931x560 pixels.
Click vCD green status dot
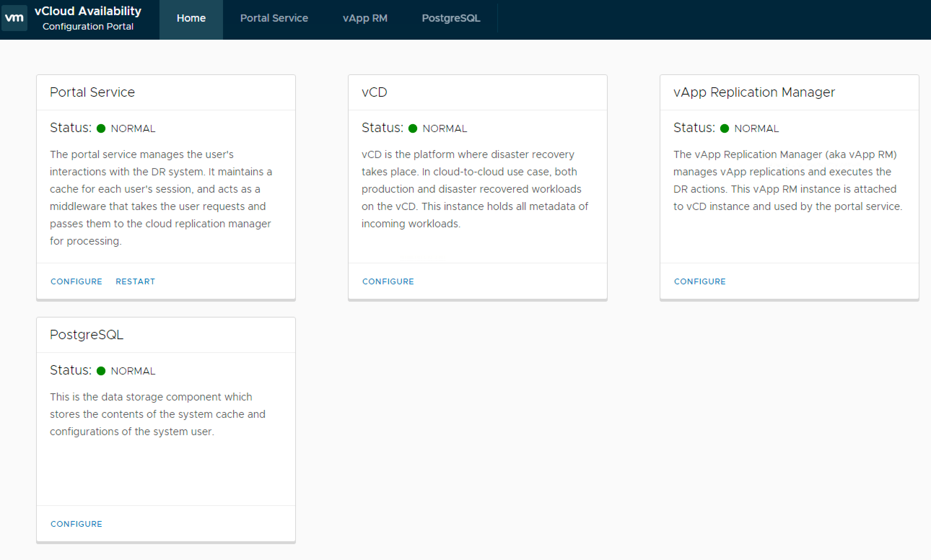tap(412, 129)
